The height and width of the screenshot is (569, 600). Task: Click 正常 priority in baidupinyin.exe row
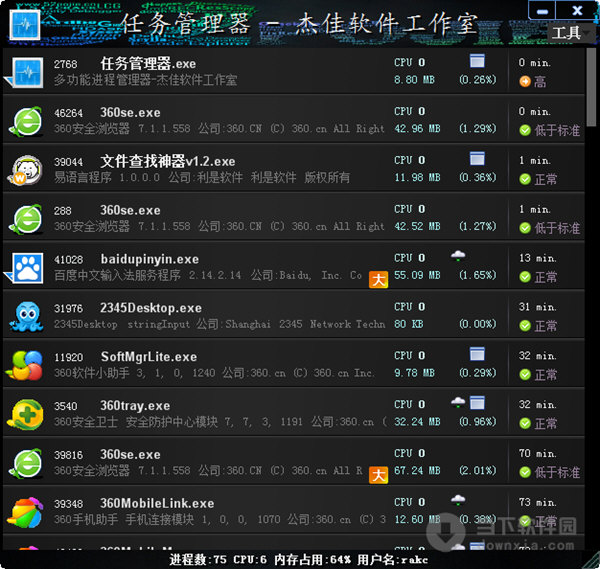(546, 277)
